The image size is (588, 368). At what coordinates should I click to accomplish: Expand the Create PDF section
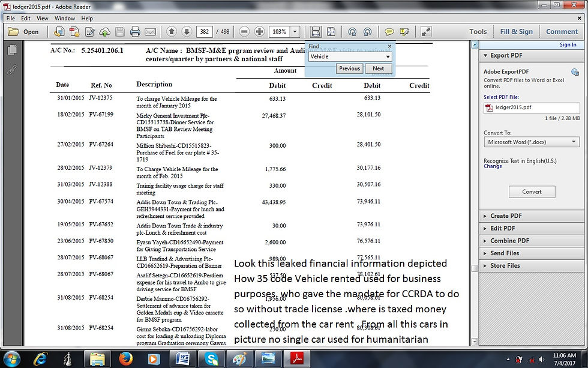pos(532,216)
